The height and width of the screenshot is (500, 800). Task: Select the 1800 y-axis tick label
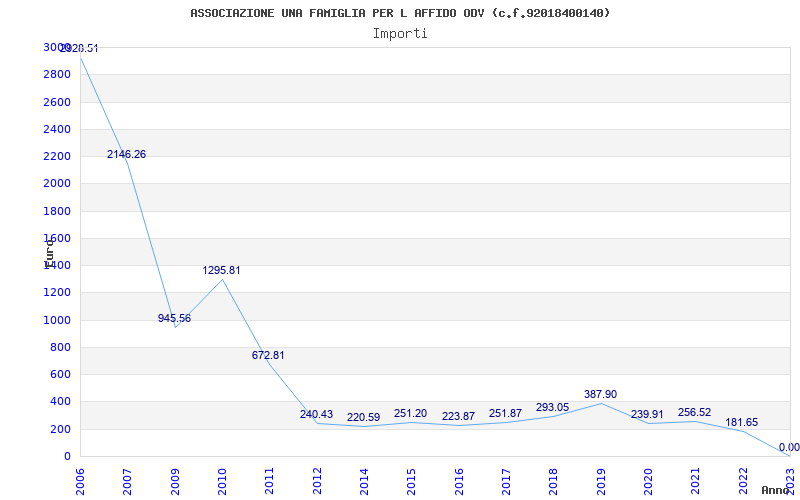pos(57,211)
